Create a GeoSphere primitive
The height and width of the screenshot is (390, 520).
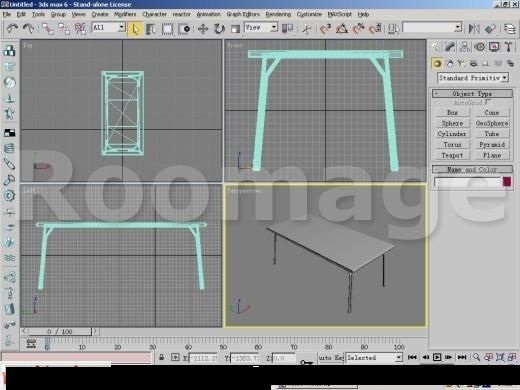tap(492, 123)
